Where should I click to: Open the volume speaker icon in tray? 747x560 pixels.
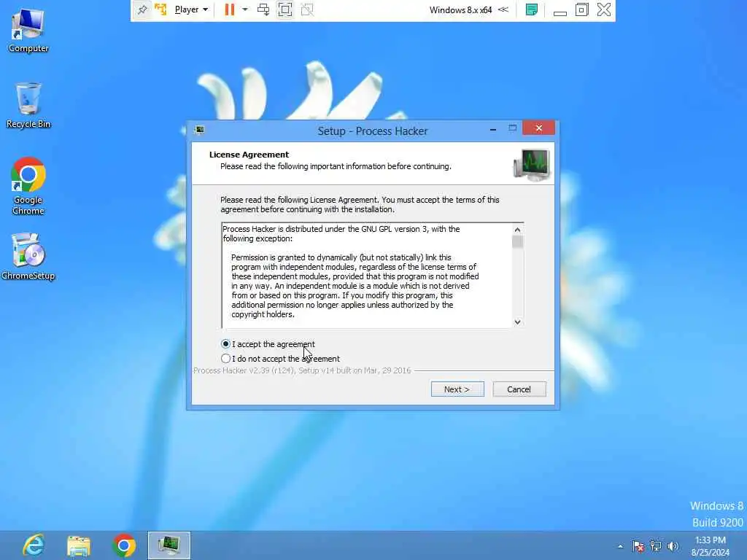[673, 546]
